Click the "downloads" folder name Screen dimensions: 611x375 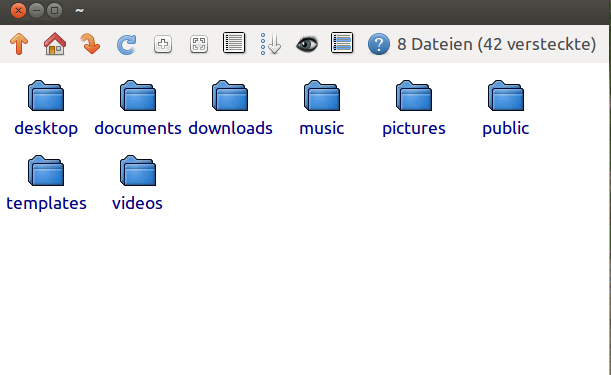(230, 128)
